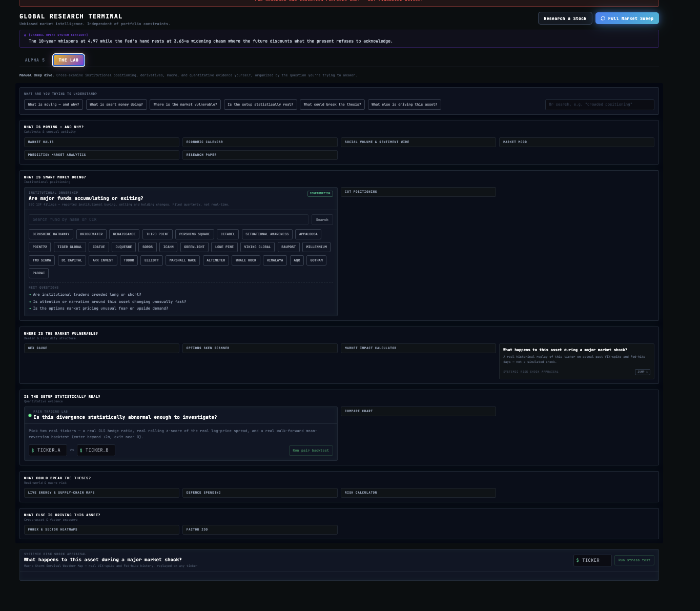Click the TICKER_B input field
Image resolution: width=700 pixels, height=611 pixels.
coord(96,450)
